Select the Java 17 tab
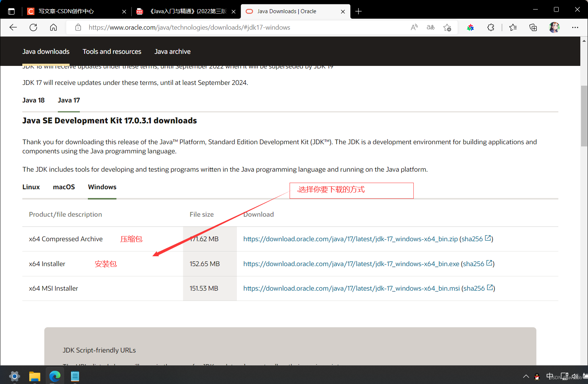588x384 pixels. pos(69,100)
